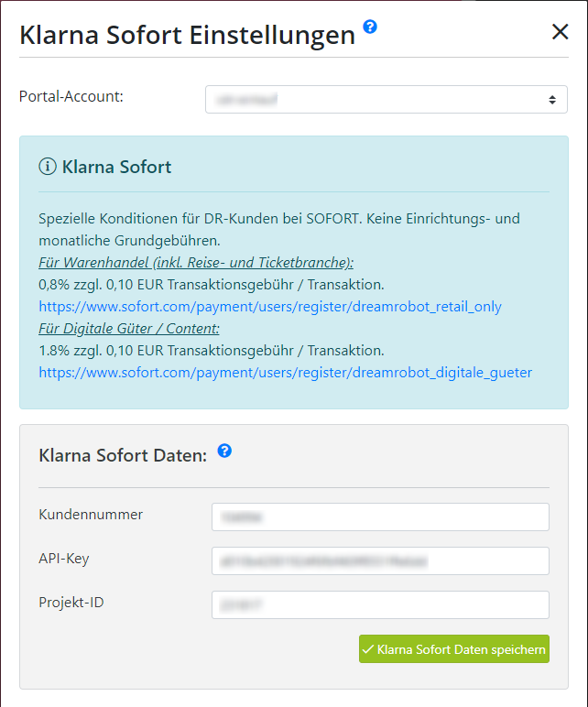
Task: Open help icon beside Klarna Sofort Einstellungen title
Action: click(x=370, y=27)
